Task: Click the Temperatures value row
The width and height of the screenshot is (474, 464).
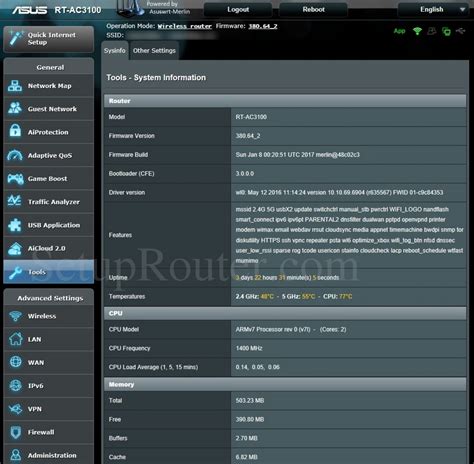Action: coord(294,296)
